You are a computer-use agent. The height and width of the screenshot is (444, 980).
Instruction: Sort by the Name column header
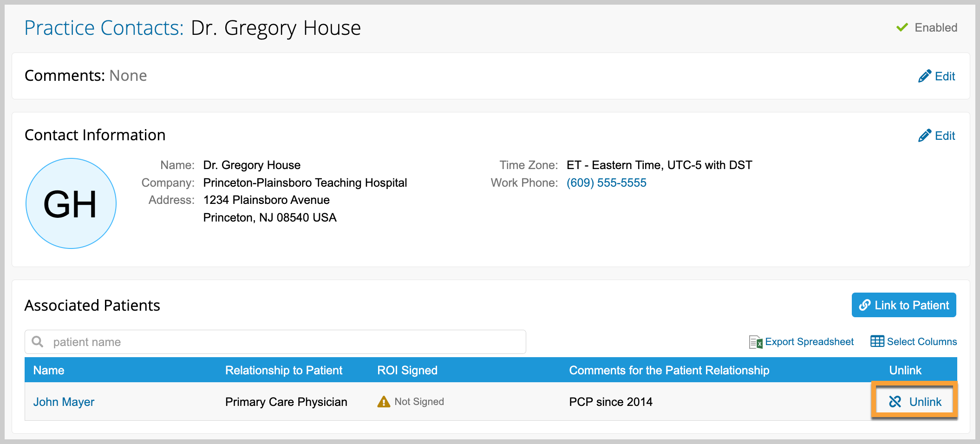tap(49, 370)
